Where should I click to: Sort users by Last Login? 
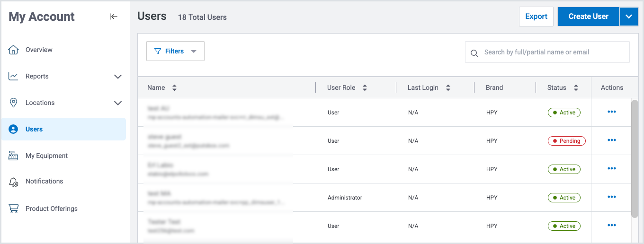(x=448, y=88)
